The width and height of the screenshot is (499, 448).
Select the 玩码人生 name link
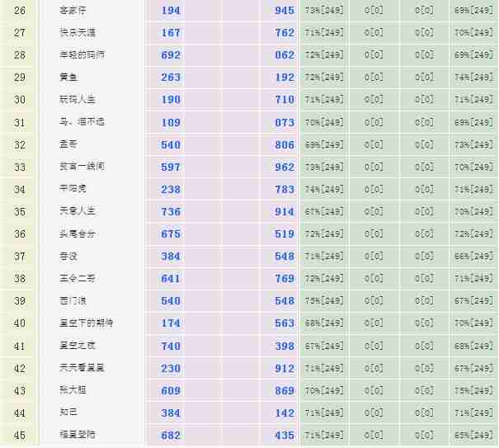(x=80, y=100)
